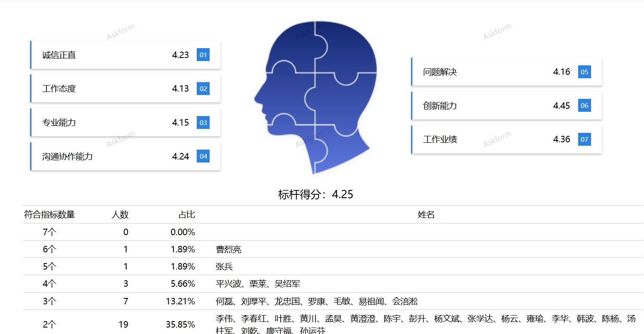Viewport: 644px width, 334px height.
Task: Click the "06" badge on the 创新能力 card
Action: 584,105
